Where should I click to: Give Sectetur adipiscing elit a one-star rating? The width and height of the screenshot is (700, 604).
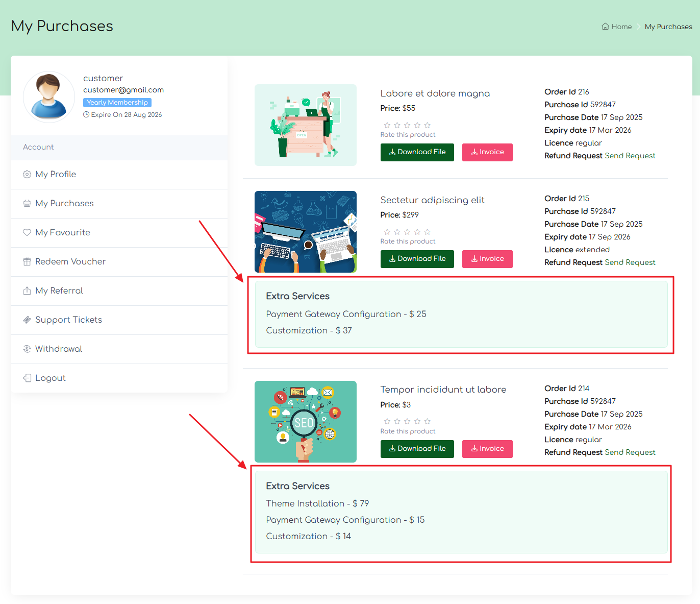[x=387, y=232]
